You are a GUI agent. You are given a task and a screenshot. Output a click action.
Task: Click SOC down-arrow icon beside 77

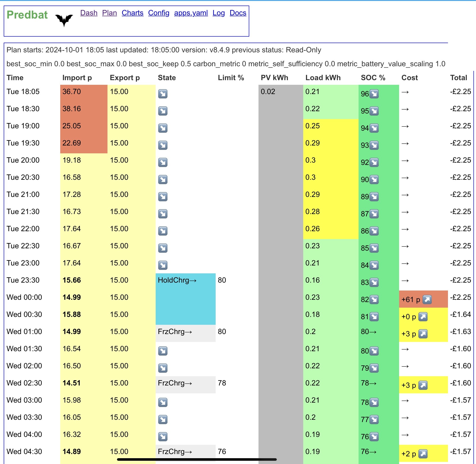(x=374, y=419)
